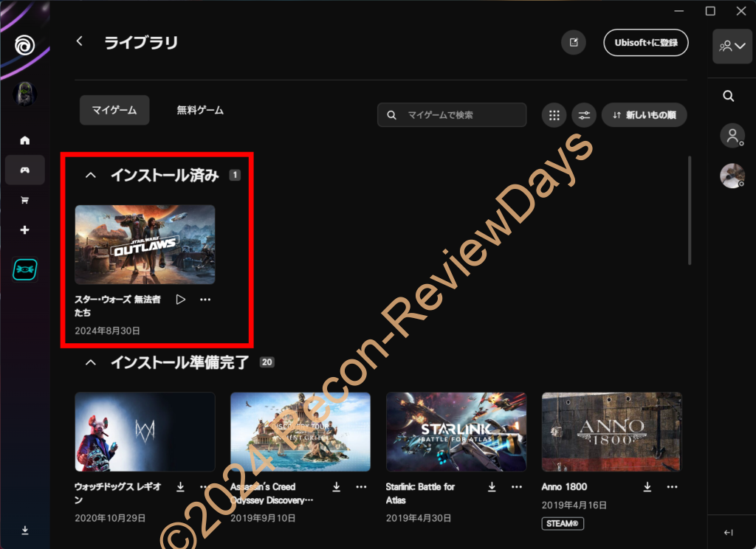
Task: Expand the friends dropdown at top right
Action: point(731,46)
